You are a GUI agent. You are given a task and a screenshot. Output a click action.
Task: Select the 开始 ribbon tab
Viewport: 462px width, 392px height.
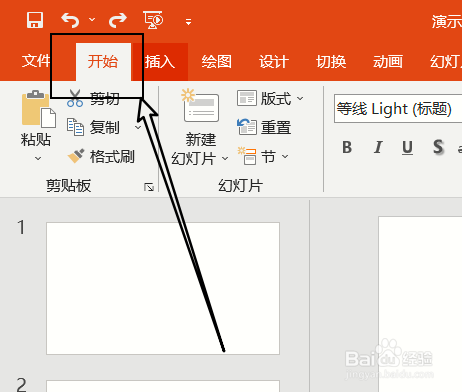(103, 62)
